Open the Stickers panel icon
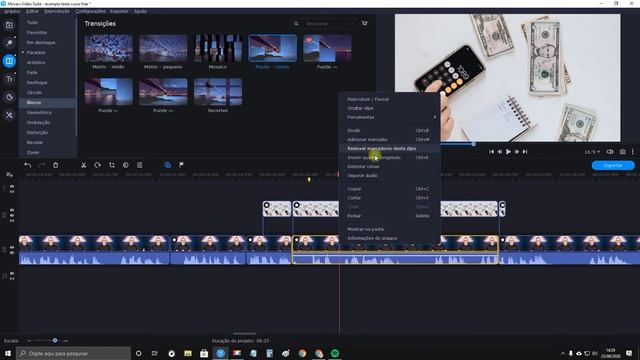640x360 pixels. [x=9, y=97]
